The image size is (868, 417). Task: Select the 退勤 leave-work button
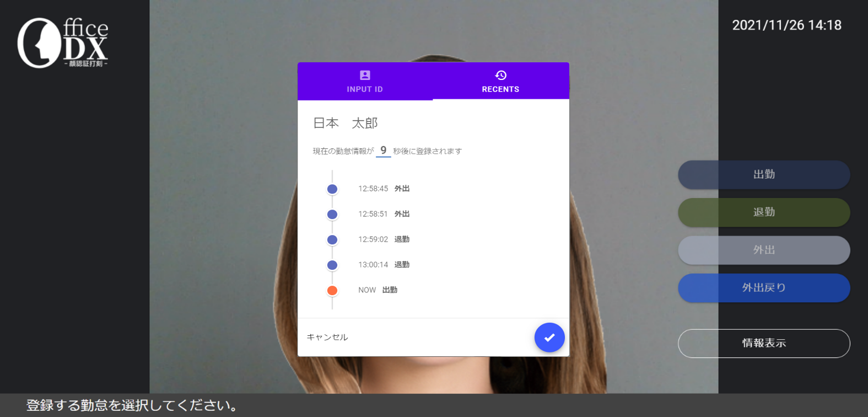coord(764,212)
